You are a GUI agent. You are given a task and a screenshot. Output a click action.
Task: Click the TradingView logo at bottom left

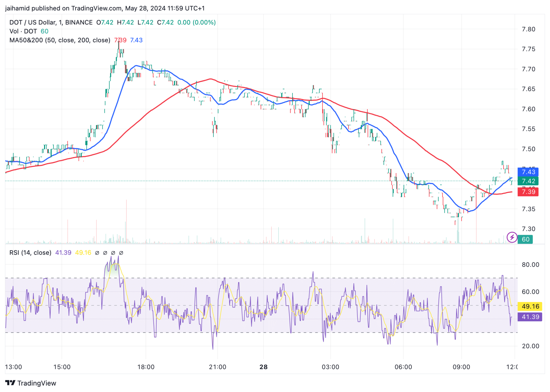pyautogui.click(x=31, y=383)
